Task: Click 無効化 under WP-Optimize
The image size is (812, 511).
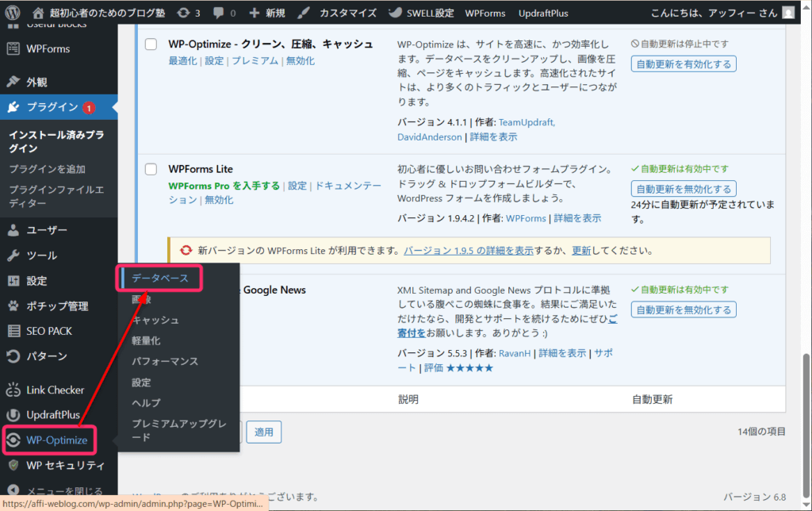Action: 301,60
